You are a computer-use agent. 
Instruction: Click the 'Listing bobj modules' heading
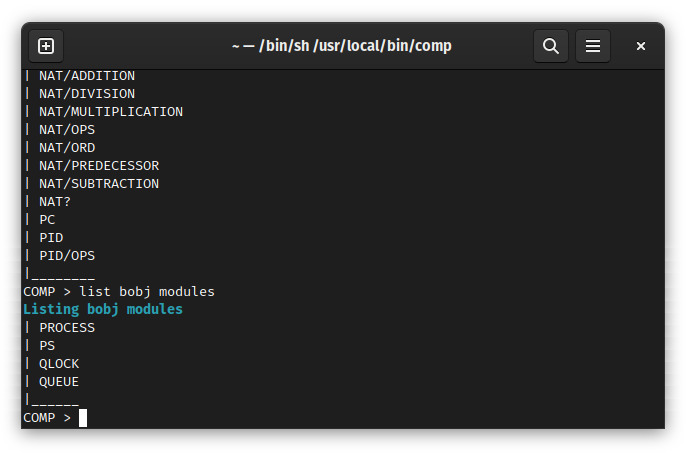click(103, 309)
